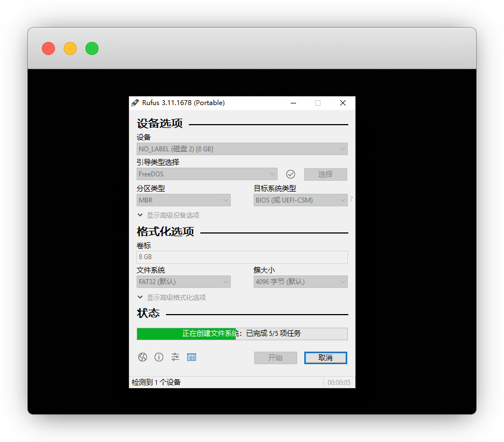Click the Rufus USB title icon

[x=135, y=103]
